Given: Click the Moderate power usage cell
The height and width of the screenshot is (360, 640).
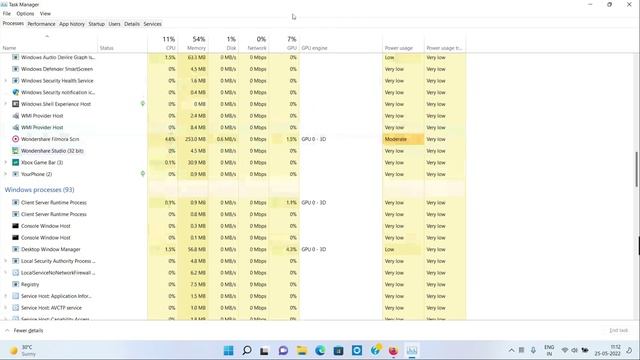Looking at the screenshot, I should point(403,139).
